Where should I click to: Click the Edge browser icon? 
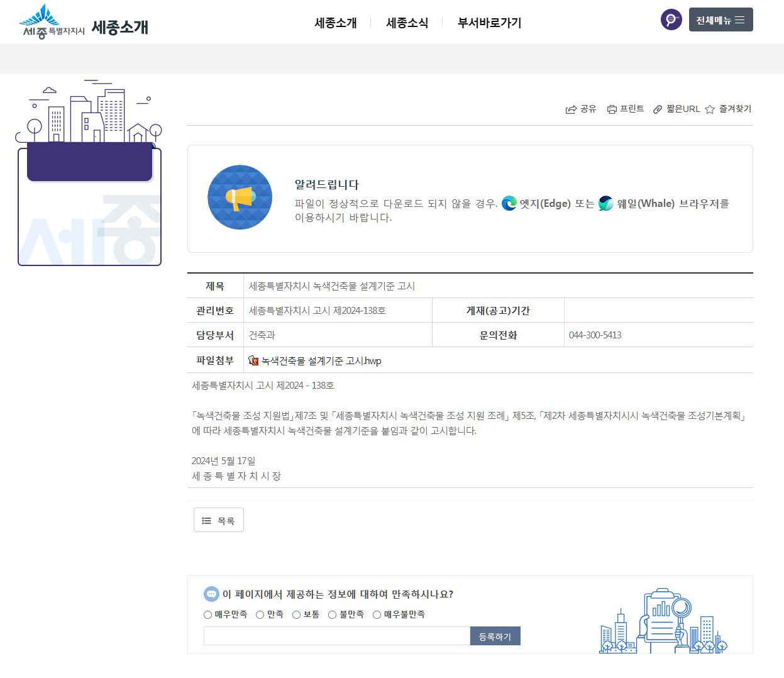509,203
